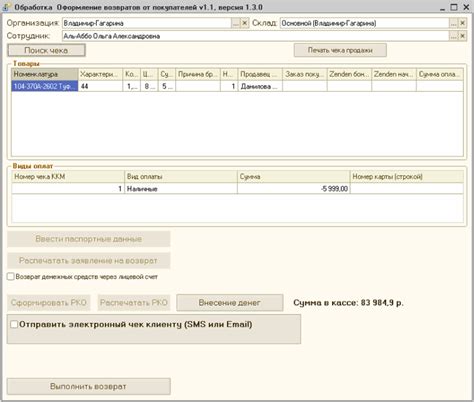Viewport: 474px width, 402px height.
Task: Clear the Организация field with its X button
Action: [x=244, y=23]
